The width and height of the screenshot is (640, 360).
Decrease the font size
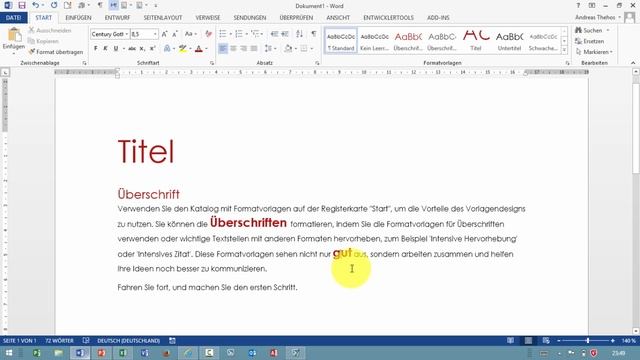175,34
